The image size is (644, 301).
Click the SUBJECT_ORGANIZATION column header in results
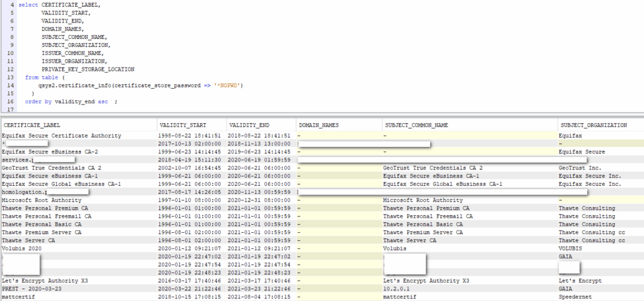click(x=593, y=125)
